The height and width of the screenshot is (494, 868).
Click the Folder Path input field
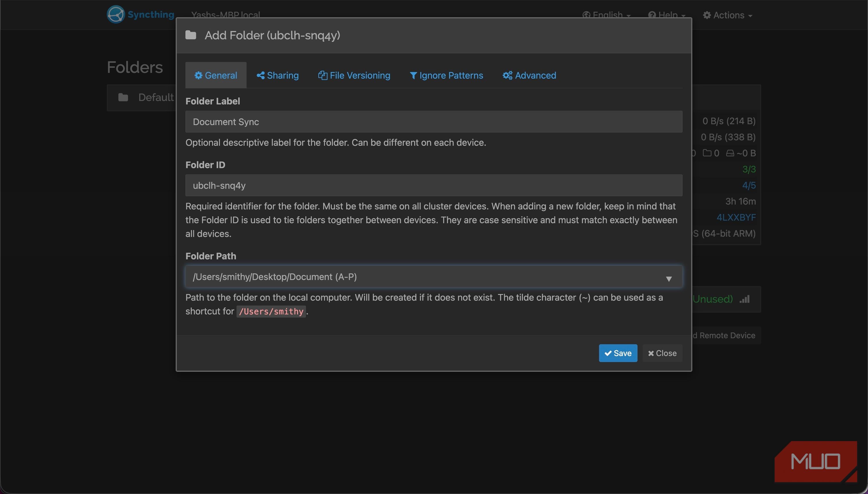[434, 277]
